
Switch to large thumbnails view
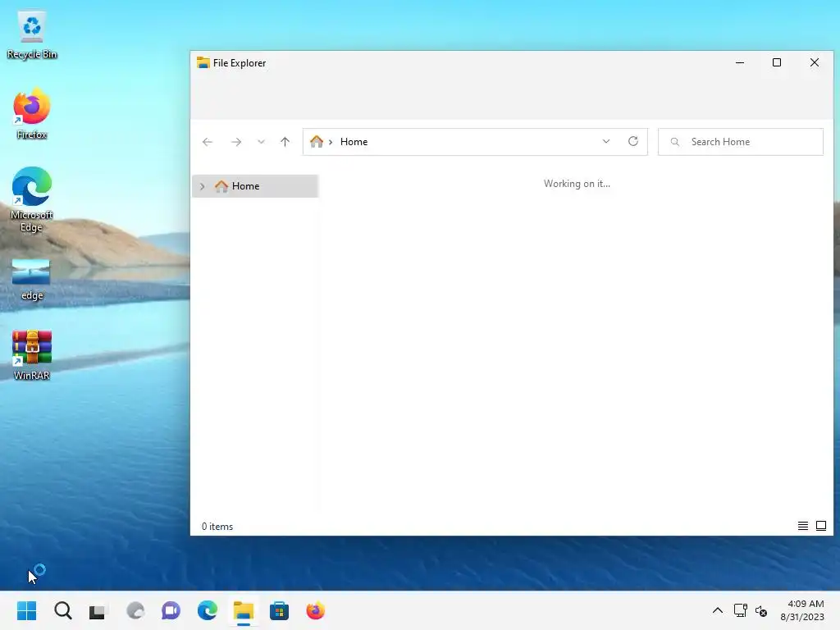point(820,526)
